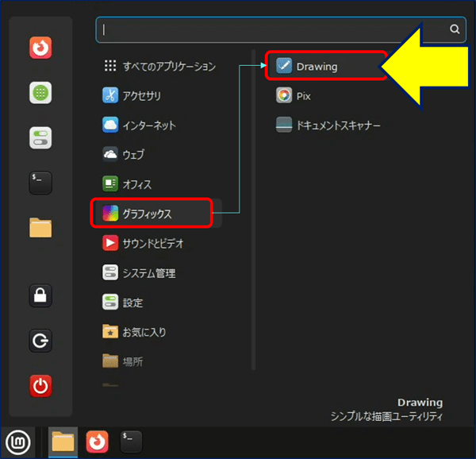Open Firefox from the favorites sidebar
The image size is (476, 459).
[x=40, y=48]
